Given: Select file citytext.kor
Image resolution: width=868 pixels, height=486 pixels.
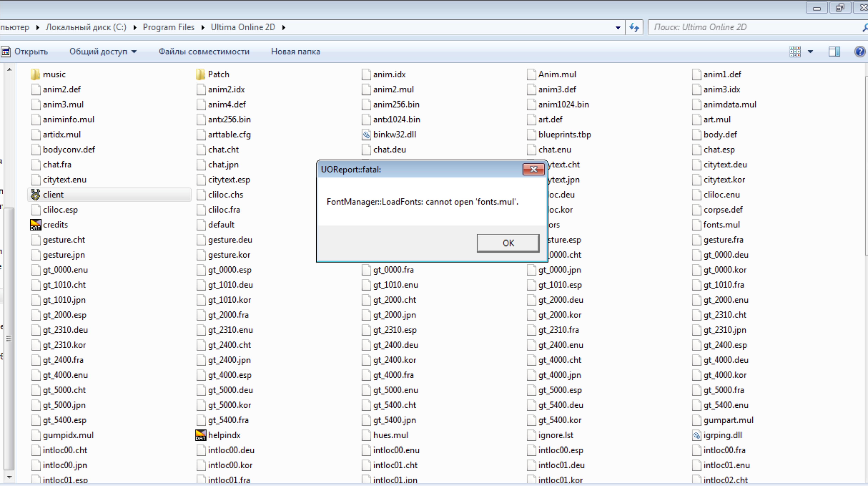Looking at the screenshot, I should tap(718, 180).
